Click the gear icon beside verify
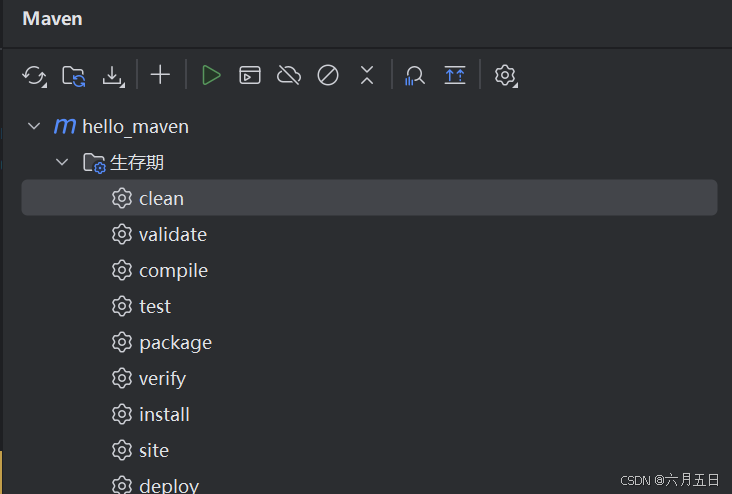This screenshot has height=494, width=732. point(122,378)
